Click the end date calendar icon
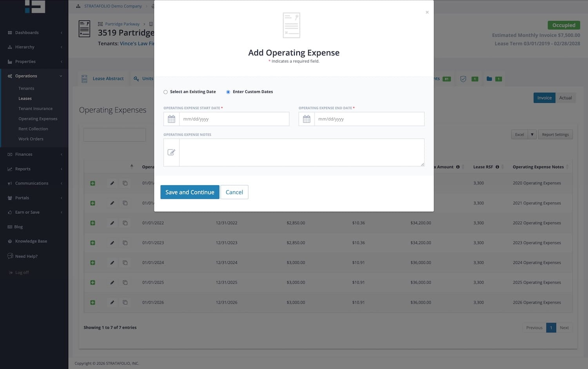 click(x=307, y=119)
